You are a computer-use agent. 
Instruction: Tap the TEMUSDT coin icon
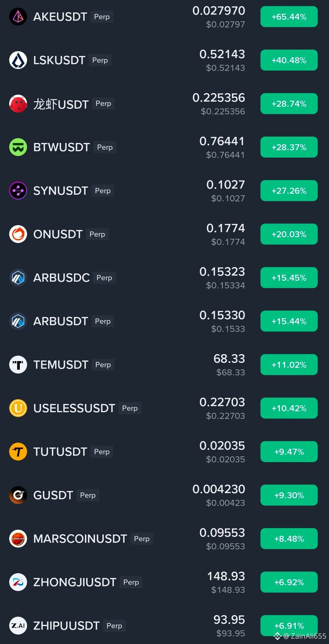click(x=18, y=365)
